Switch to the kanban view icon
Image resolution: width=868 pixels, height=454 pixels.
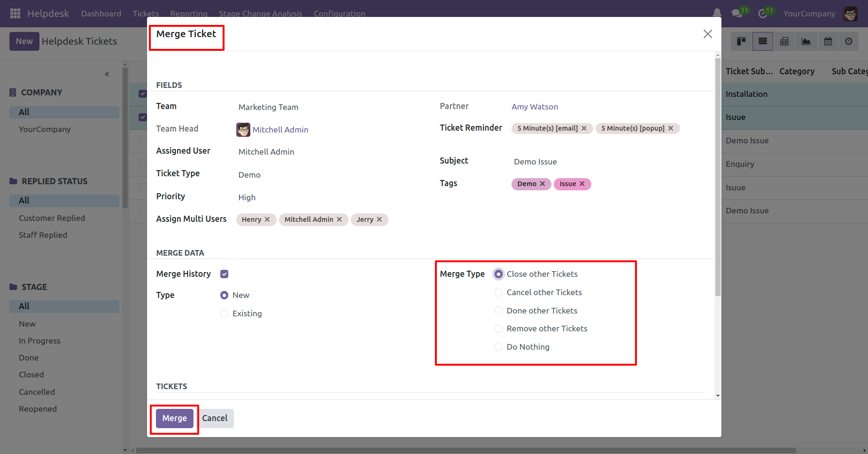click(x=741, y=41)
